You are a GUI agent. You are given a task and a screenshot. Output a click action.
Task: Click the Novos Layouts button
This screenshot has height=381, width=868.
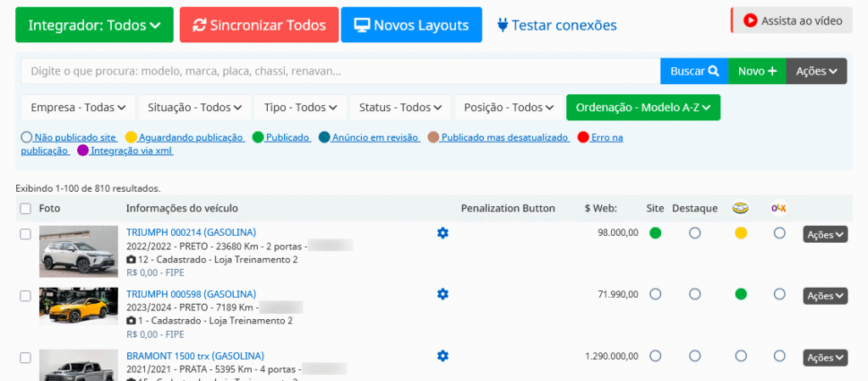pos(411,25)
